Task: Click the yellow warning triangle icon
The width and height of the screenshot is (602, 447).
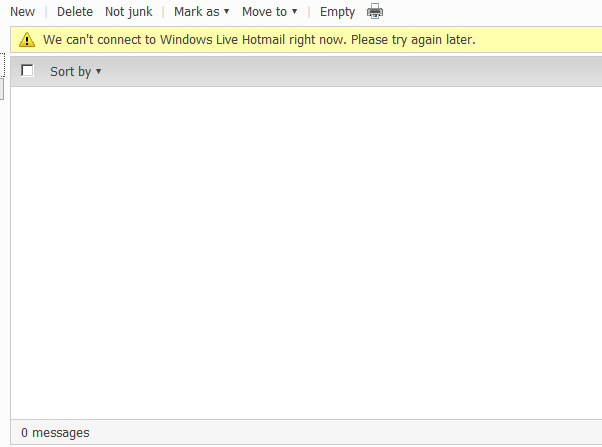Action: point(26,40)
